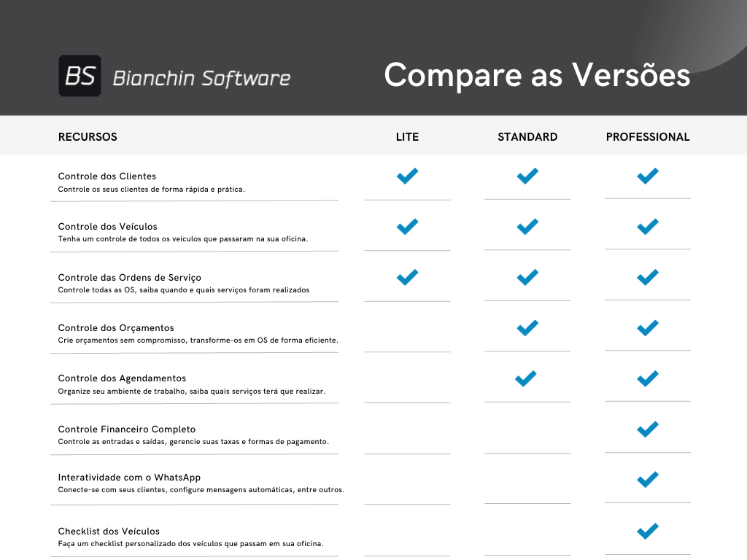The height and width of the screenshot is (560, 747).
Task: Click the RECURSOS column header
Action: tap(88, 137)
